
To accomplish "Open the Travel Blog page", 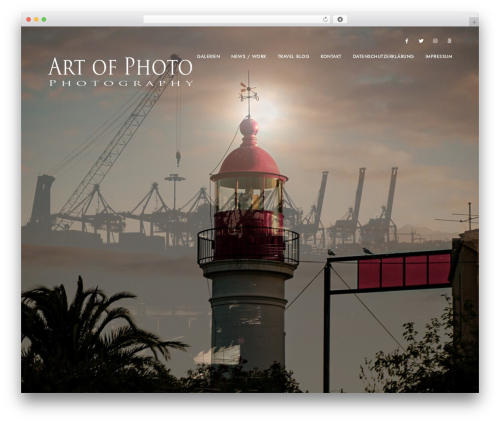I will (293, 56).
